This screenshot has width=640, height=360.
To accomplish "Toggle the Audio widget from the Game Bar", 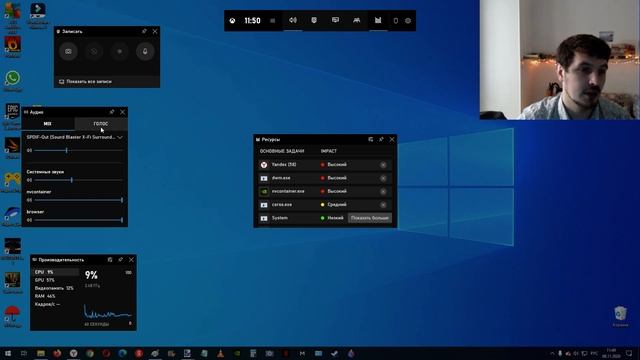I will [293, 20].
